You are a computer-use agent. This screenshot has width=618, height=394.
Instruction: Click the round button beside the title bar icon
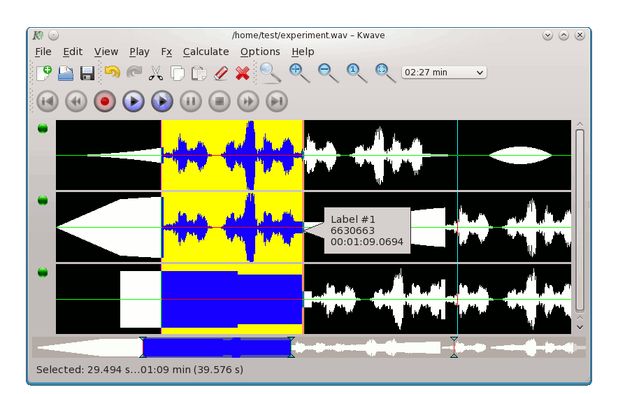click(53, 35)
